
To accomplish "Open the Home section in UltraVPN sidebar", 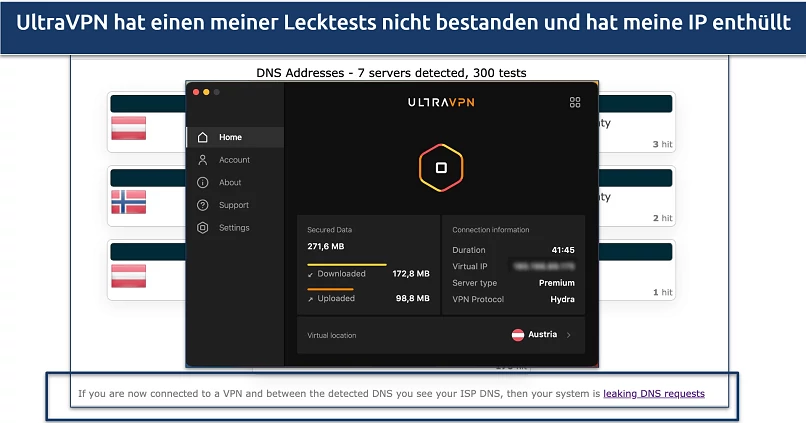I will [x=235, y=137].
